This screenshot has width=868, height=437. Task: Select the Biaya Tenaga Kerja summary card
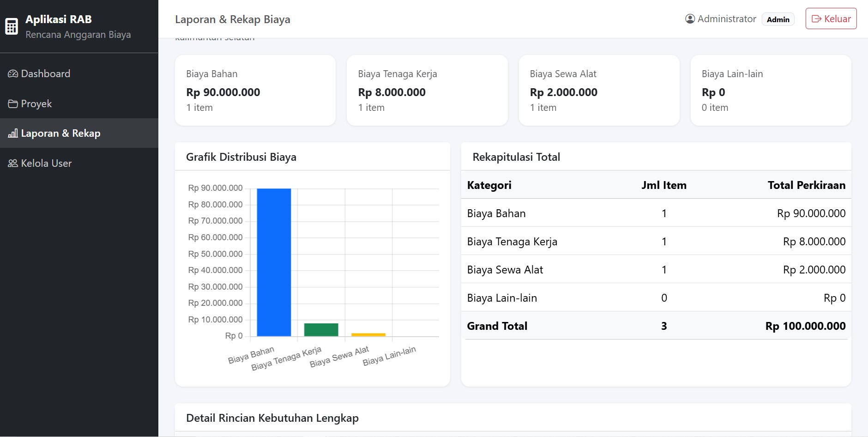[427, 91]
